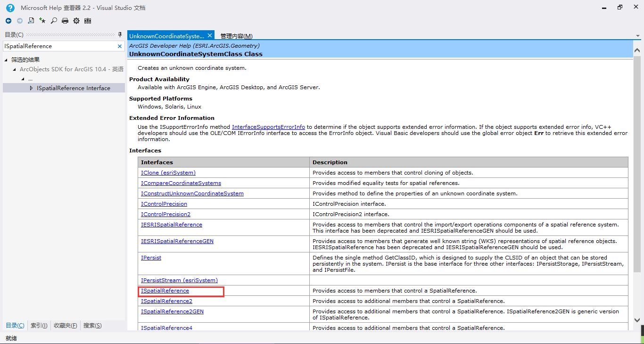Go back using the blue Back arrow
The height and width of the screenshot is (344, 644).
tap(8, 21)
